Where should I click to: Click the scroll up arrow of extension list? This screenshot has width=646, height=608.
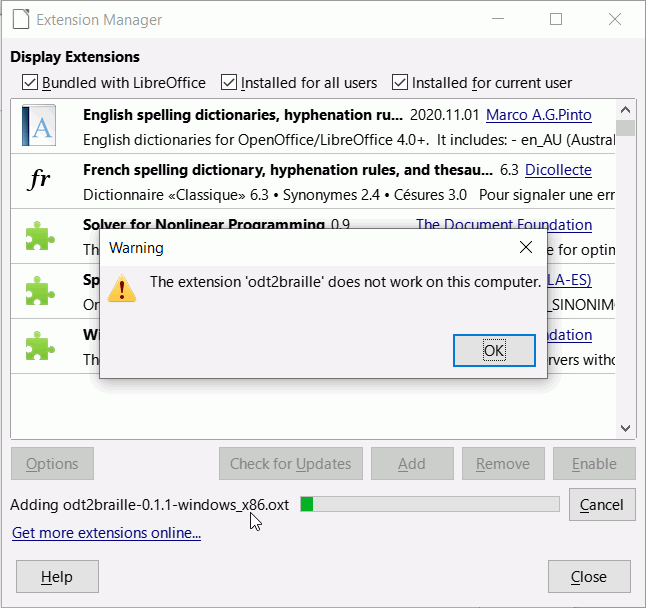(x=625, y=110)
